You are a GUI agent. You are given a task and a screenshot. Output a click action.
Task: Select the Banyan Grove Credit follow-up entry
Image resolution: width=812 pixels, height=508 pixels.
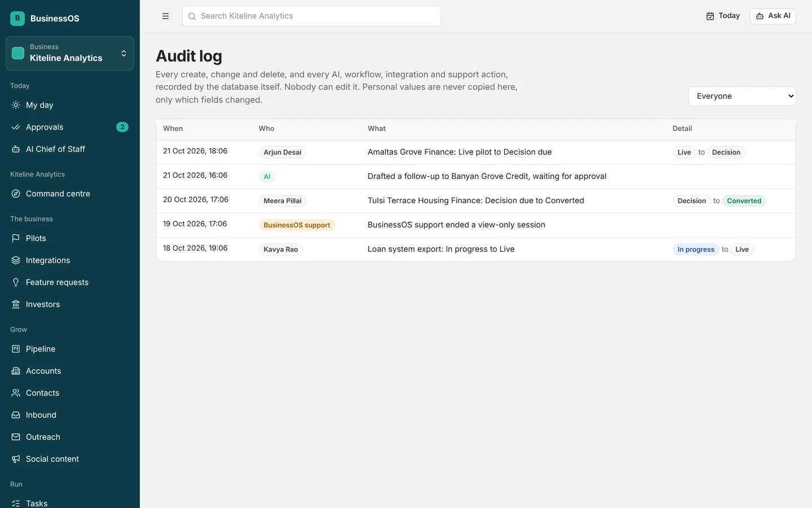pos(476,177)
